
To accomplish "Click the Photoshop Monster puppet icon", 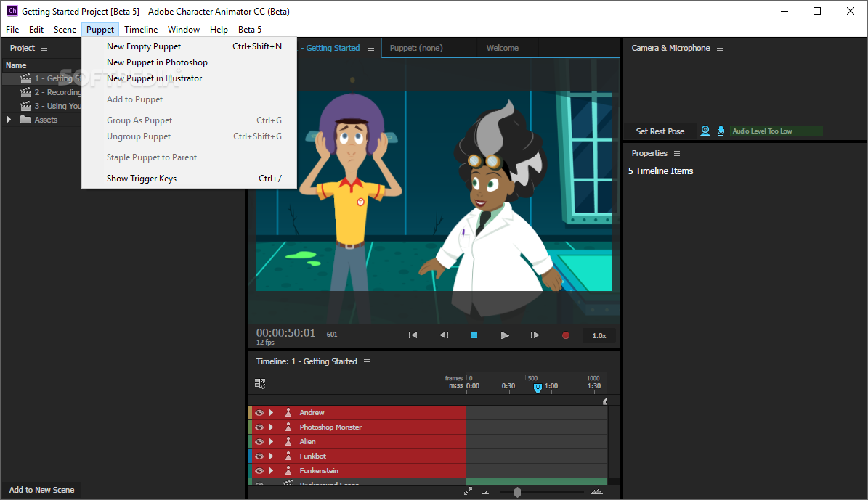I will 288,427.
